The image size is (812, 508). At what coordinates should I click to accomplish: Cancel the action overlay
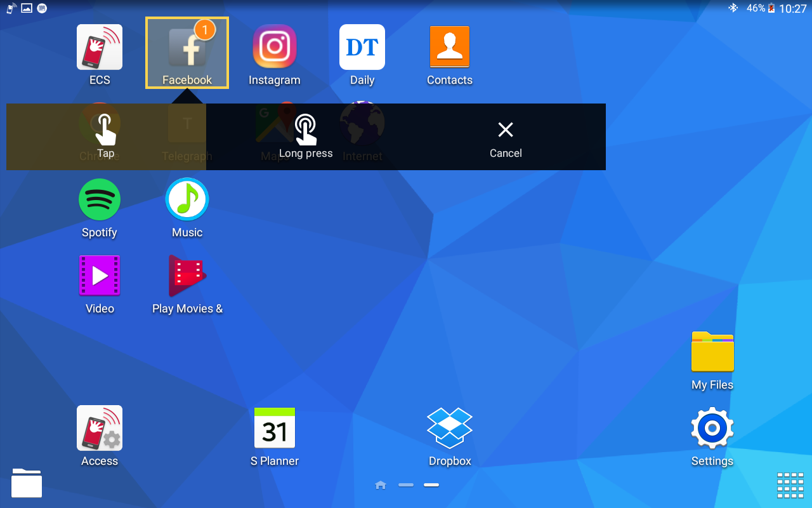point(506,137)
